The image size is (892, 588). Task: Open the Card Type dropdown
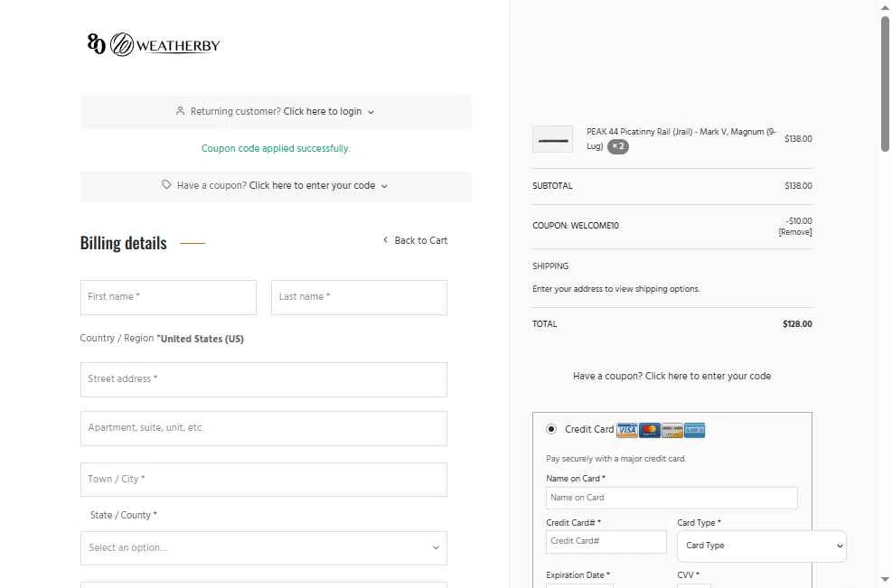[761, 546]
